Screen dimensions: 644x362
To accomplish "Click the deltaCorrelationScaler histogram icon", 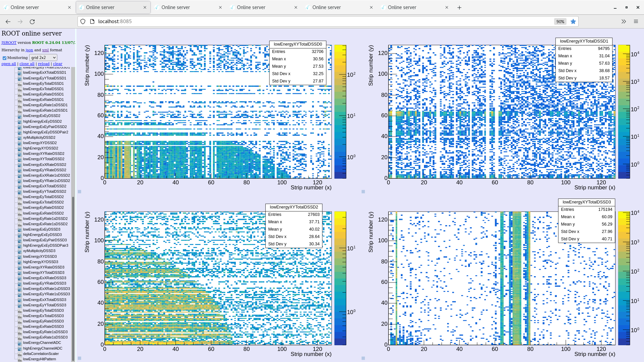I will [20, 354].
